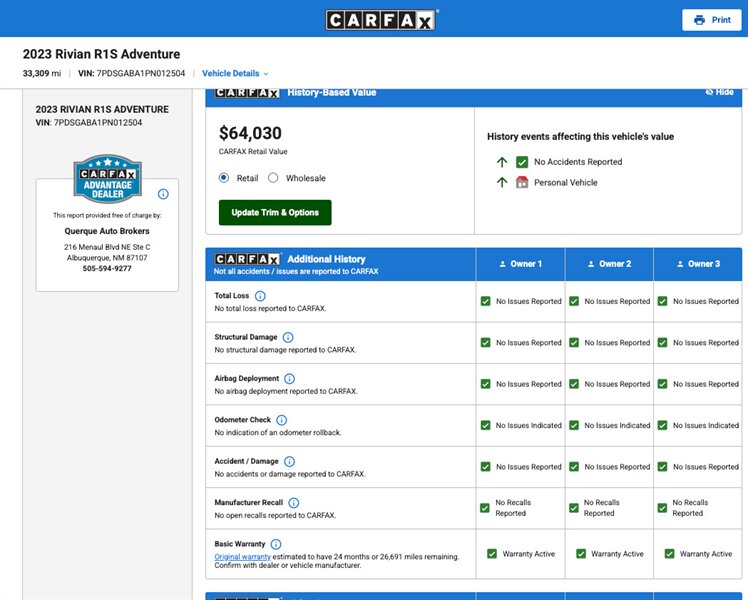Screen dimensions: 748x600
Task: Click Update Trim & Options button
Action: 275,213
